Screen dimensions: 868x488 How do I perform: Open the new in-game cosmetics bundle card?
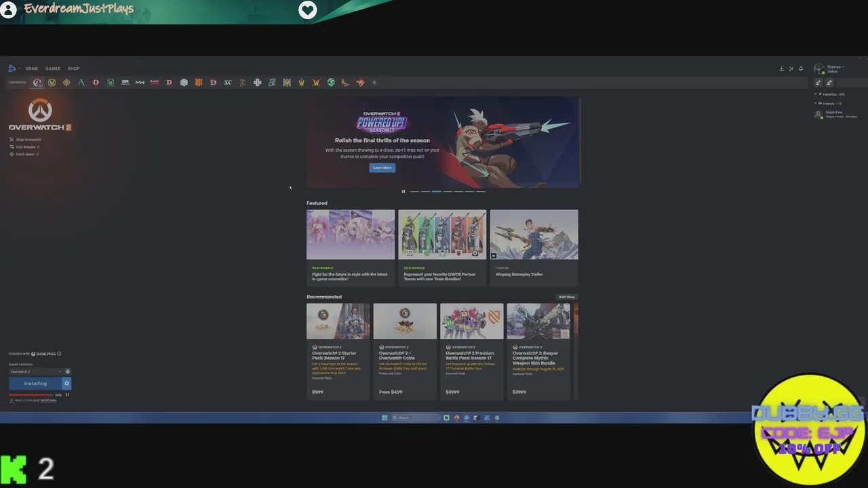pyautogui.click(x=351, y=247)
